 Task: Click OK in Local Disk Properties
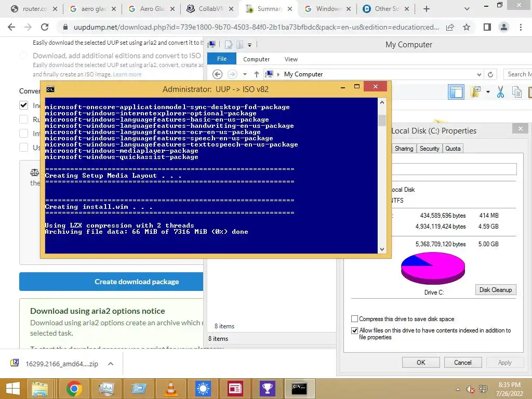[421, 362]
